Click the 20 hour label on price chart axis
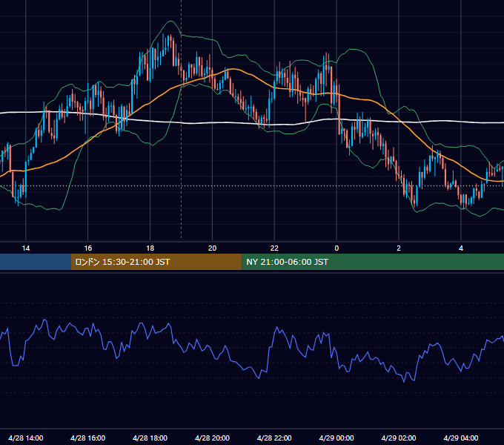504x445 pixels. click(212, 248)
